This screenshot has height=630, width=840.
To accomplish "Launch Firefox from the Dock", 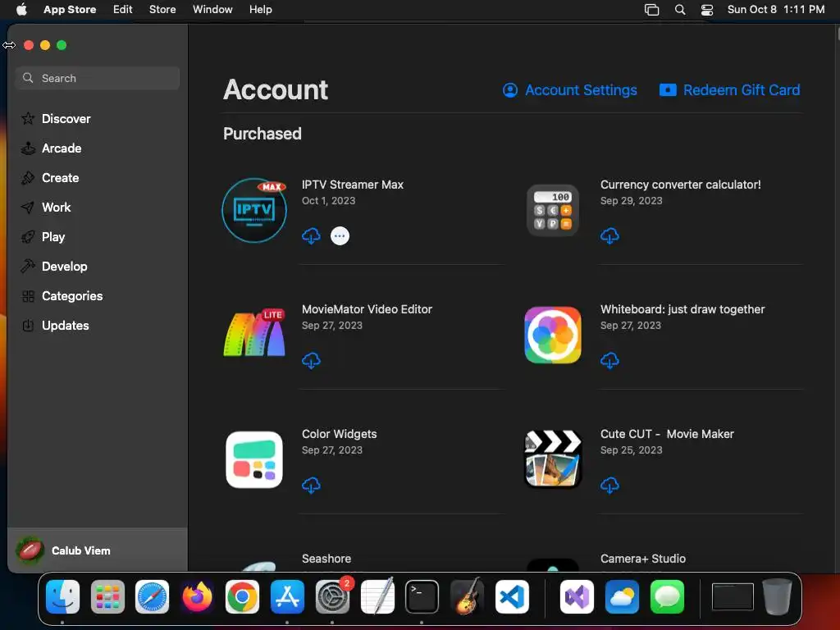I will point(197,596).
